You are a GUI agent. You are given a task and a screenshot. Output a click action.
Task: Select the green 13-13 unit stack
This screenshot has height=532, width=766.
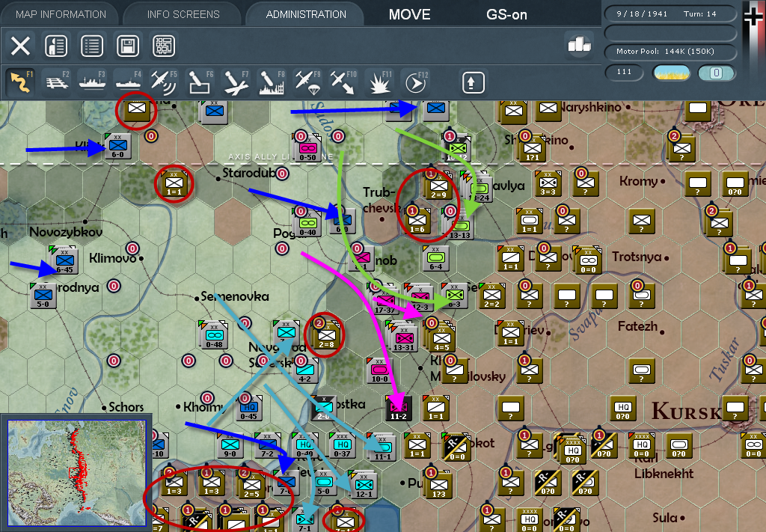click(460, 227)
